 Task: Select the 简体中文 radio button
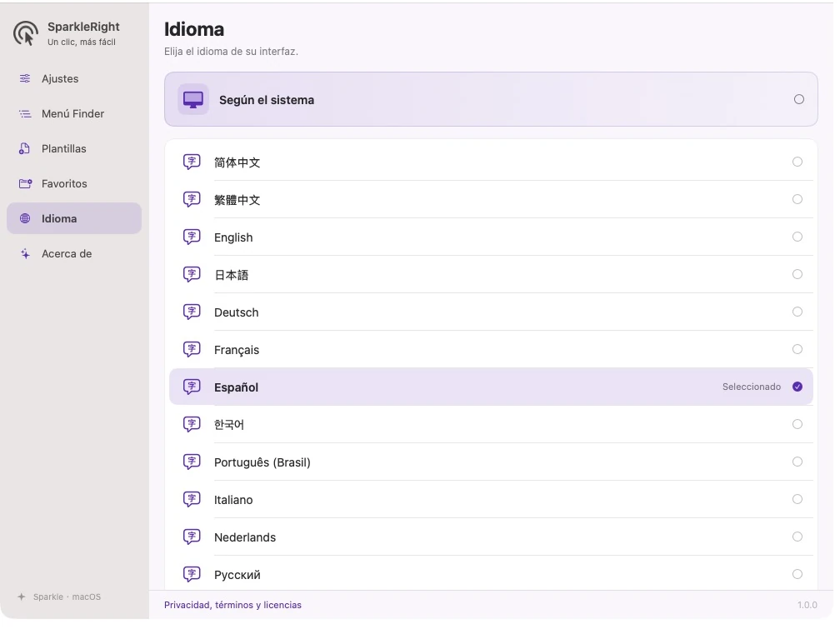797,162
